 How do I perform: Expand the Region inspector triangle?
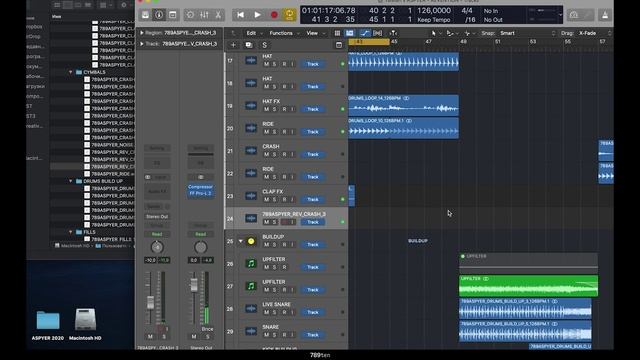pyautogui.click(x=142, y=33)
